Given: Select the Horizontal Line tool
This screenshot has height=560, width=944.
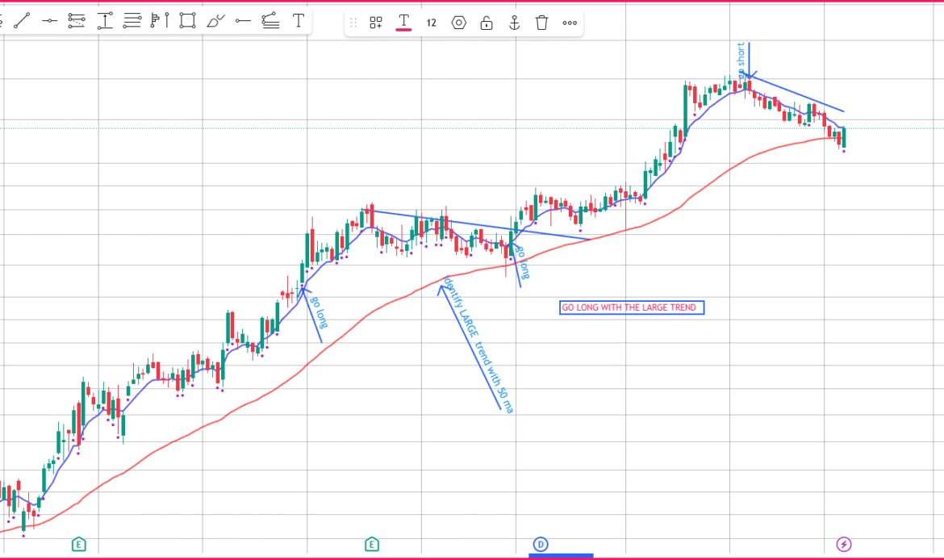Looking at the screenshot, I should pyautogui.click(x=49, y=21).
